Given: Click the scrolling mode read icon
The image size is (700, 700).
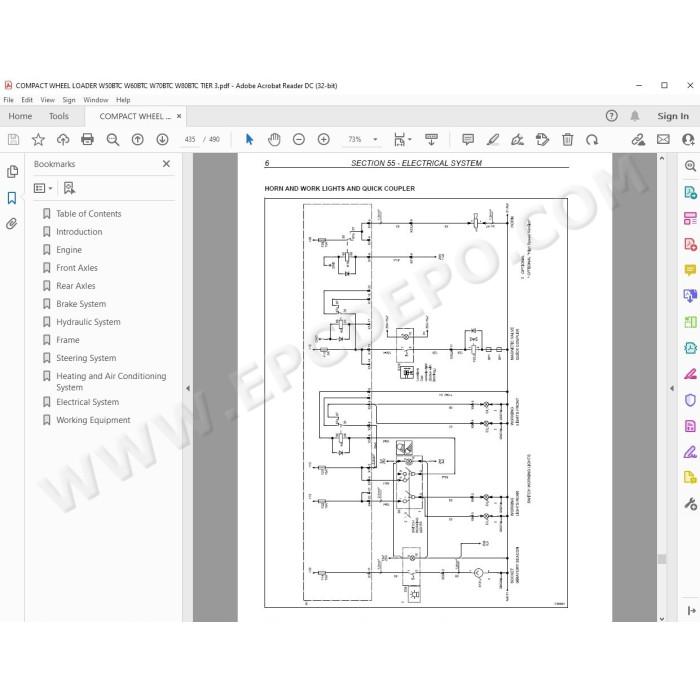Looking at the screenshot, I should point(431,140).
